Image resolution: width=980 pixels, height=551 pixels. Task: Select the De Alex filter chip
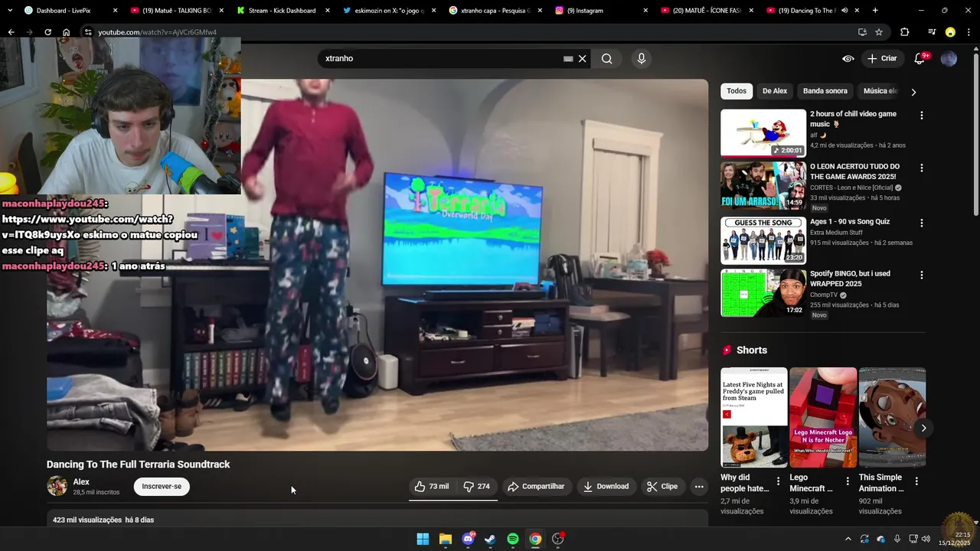(775, 91)
